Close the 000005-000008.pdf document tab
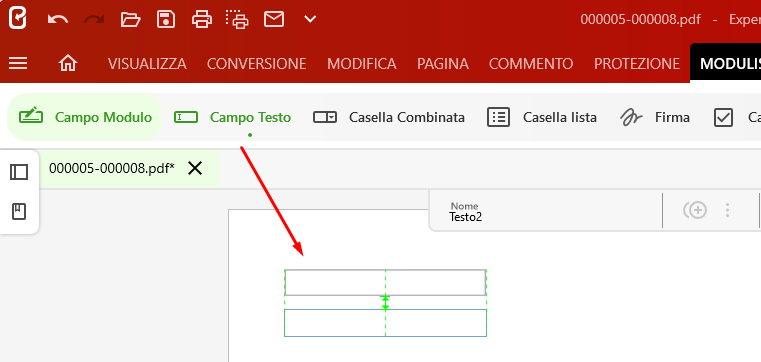This screenshot has height=362, width=761. click(195, 168)
